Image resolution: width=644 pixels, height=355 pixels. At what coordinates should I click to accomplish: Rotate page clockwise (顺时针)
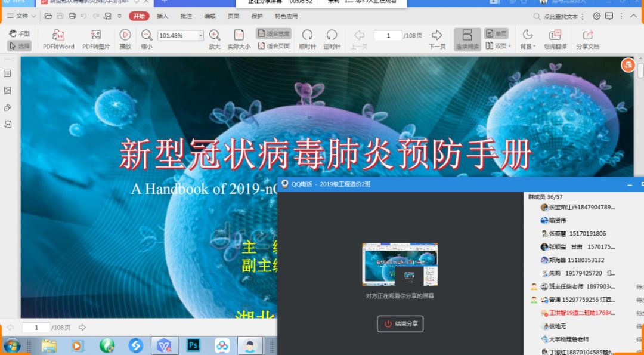pos(307,39)
